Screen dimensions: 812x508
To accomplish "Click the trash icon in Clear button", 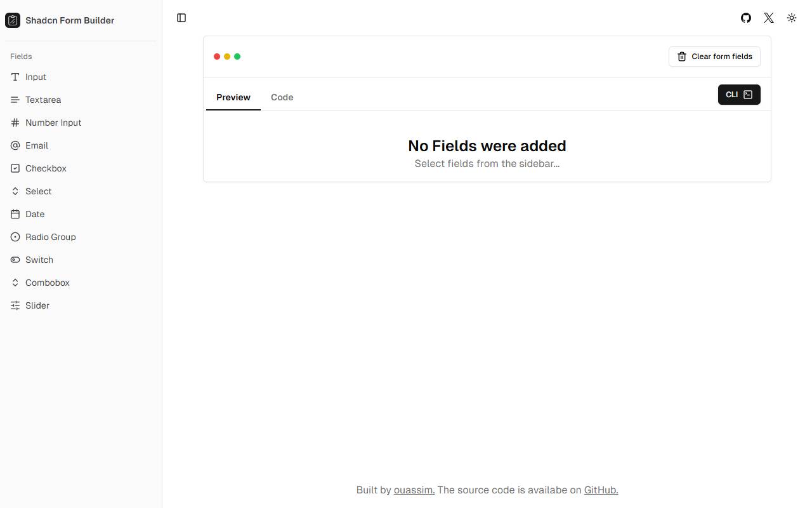I will 682,57.
